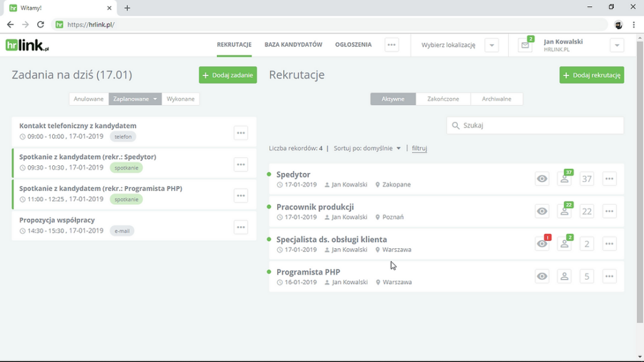Open three-dot menu for Propozycja współpracy task
Image resolution: width=644 pixels, height=362 pixels.
click(x=241, y=228)
